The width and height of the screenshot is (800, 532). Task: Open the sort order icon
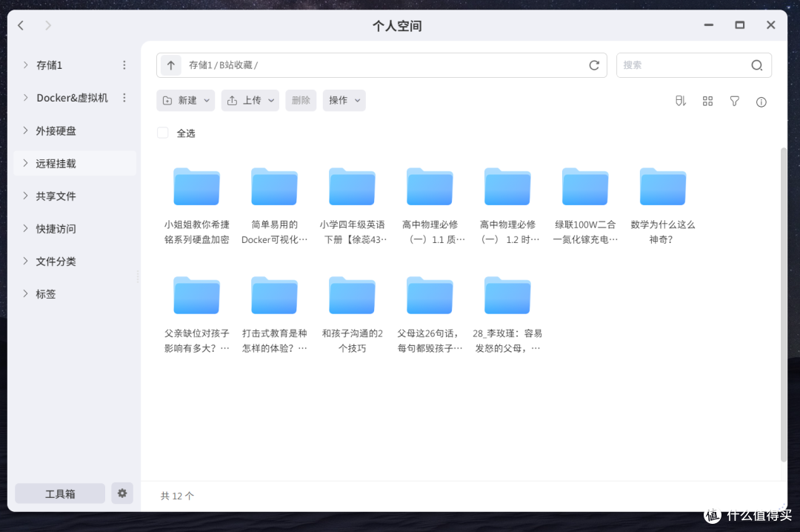pos(681,101)
